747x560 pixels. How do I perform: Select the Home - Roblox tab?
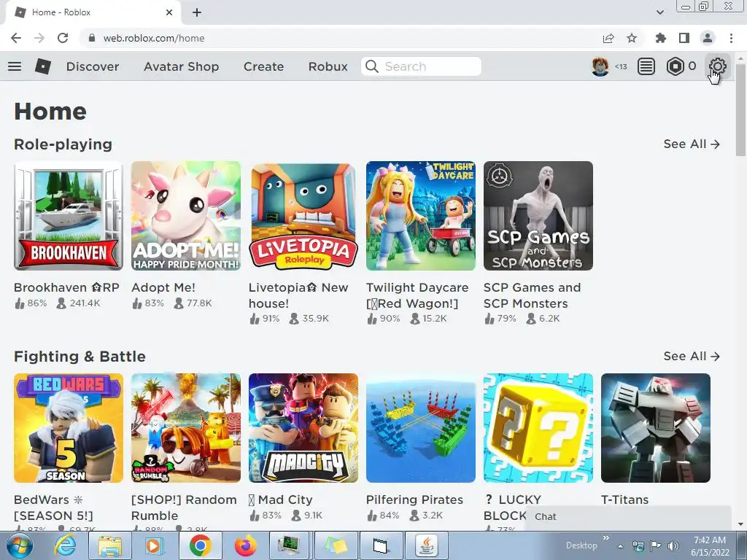coord(93,12)
